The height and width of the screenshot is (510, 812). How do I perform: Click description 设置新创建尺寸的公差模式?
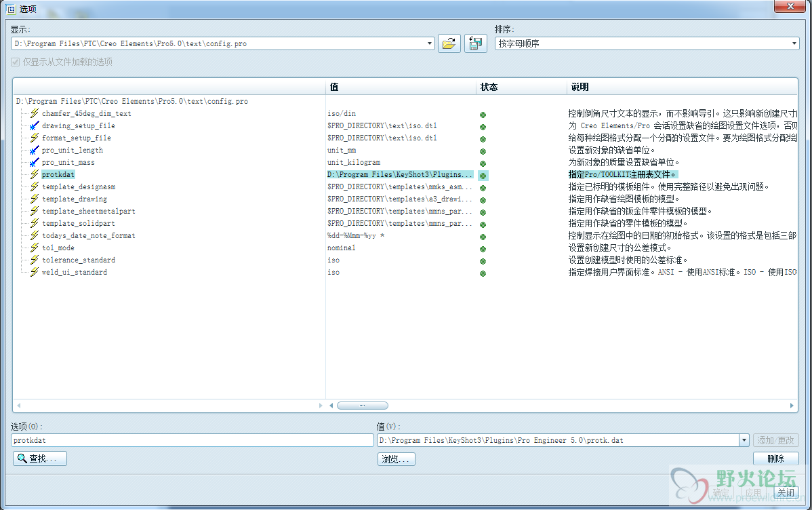620,248
